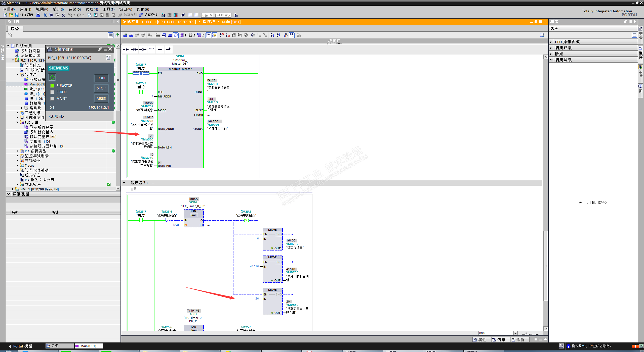Open the 80% zoom dropdown
Screen dimensions: 644x352
[515, 333]
